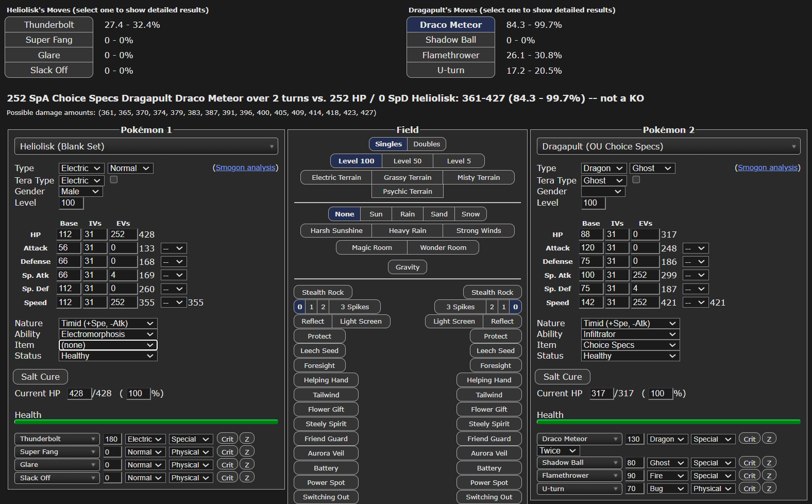812x504 pixels.
Task: Open Draco Meteor Twice hits dropdown
Action: click(558, 450)
